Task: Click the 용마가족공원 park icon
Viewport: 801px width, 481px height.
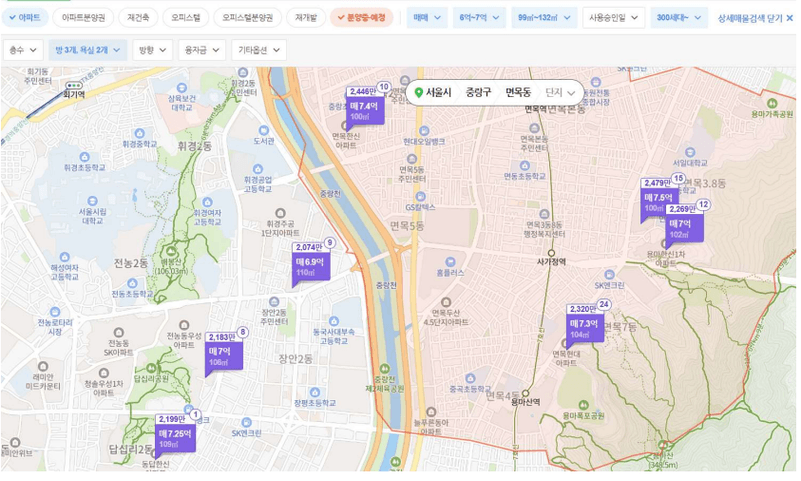Action: (x=772, y=103)
